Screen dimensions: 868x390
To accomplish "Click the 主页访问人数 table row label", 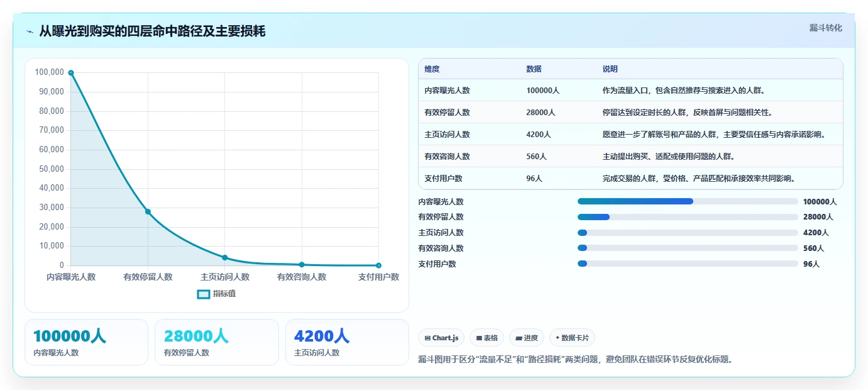I will coord(447,135).
